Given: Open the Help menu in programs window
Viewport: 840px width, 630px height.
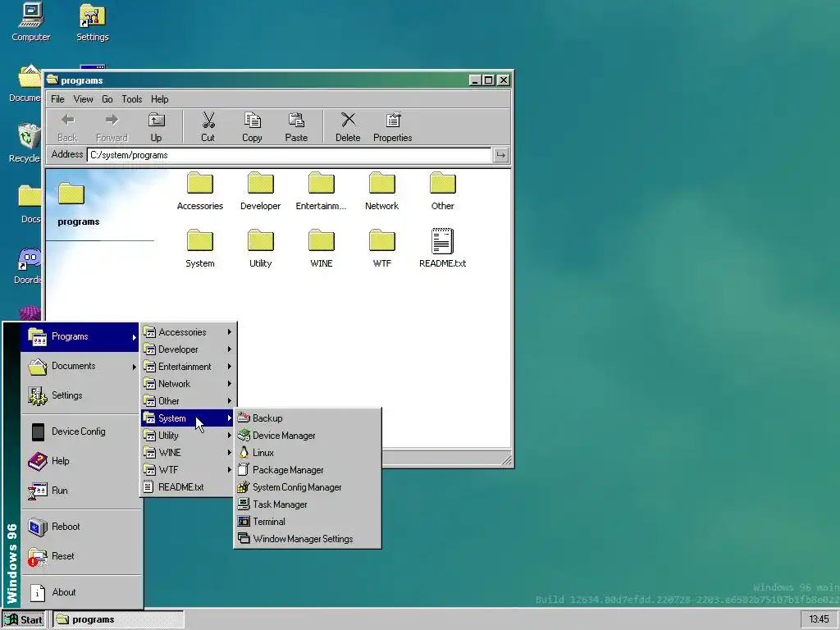Looking at the screenshot, I should pyautogui.click(x=160, y=99).
